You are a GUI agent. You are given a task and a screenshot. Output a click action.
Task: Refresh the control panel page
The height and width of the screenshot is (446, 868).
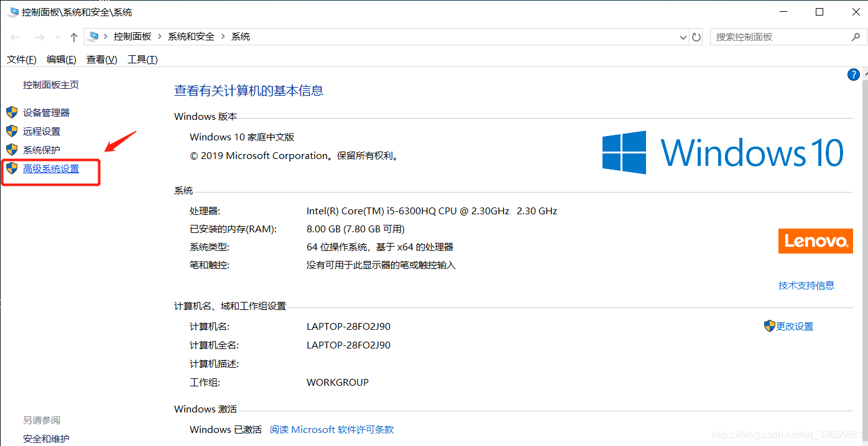click(x=697, y=37)
